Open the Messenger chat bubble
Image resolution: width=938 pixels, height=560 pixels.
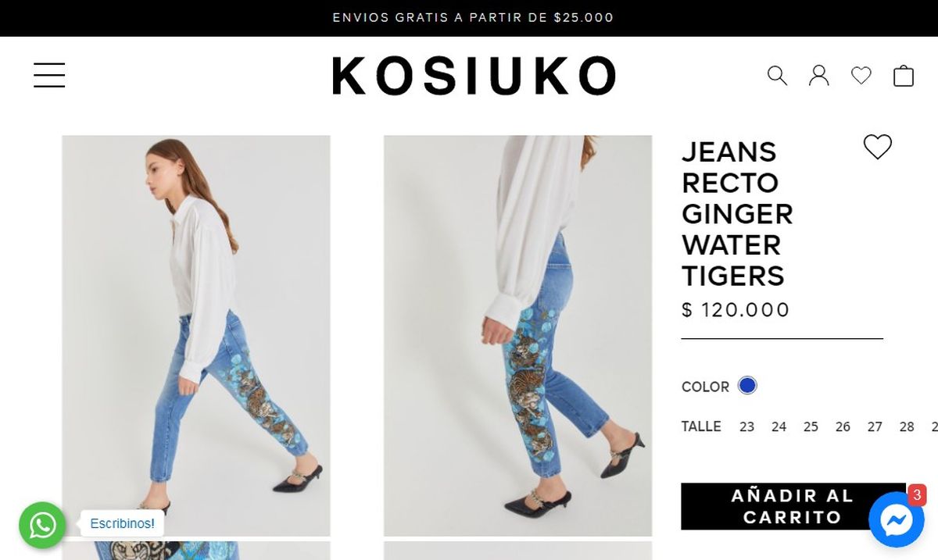click(x=896, y=519)
